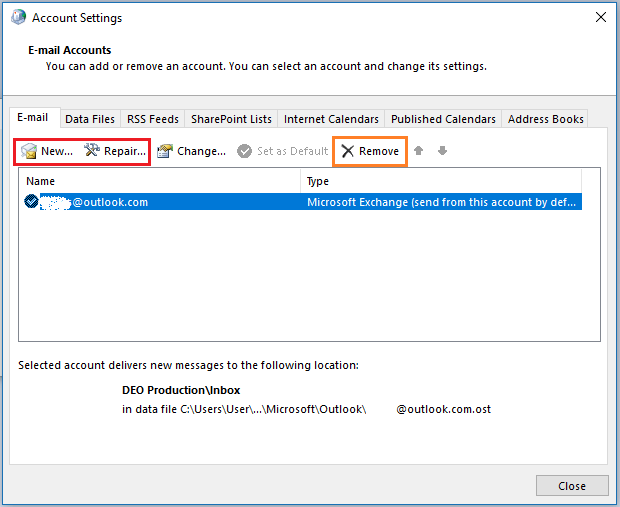
Task: Move account up with arrow icon
Action: [x=418, y=151]
